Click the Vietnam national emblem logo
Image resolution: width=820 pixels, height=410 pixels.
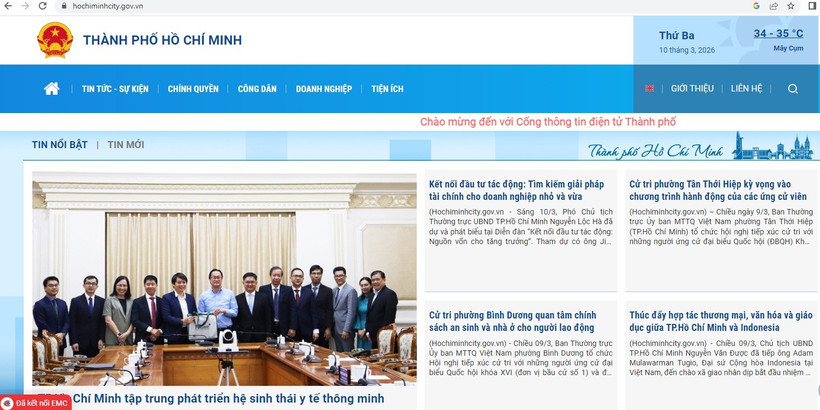point(55,40)
